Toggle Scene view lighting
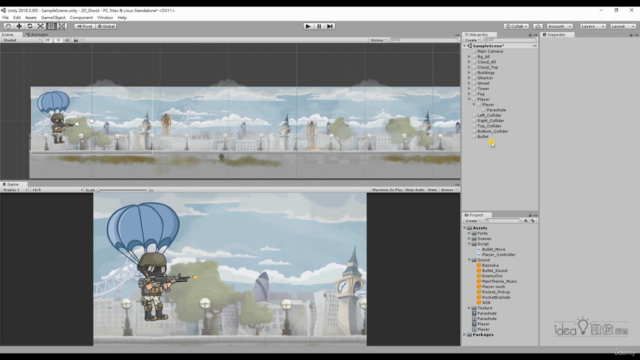This screenshot has height=360, width=640. [58, 40]
